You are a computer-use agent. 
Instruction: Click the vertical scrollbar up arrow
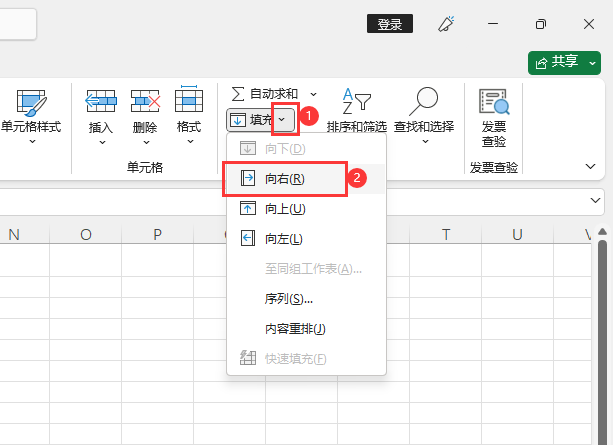click(x=602, y=232)
